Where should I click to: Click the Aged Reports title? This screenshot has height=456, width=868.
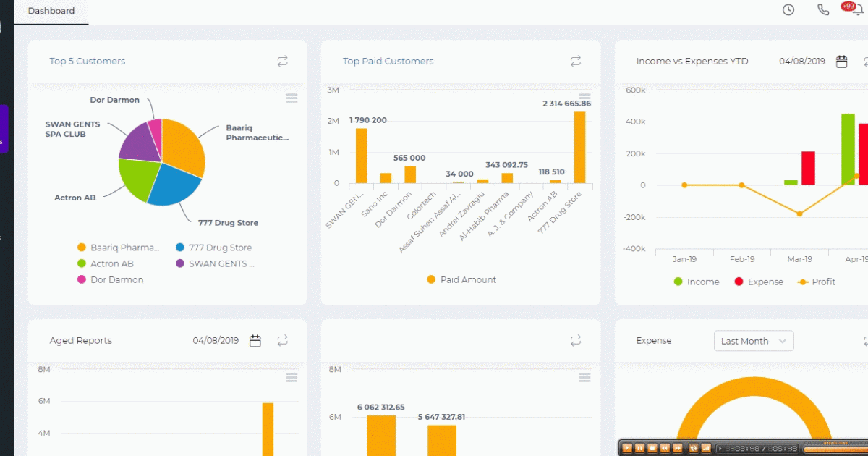pos(80,340)
